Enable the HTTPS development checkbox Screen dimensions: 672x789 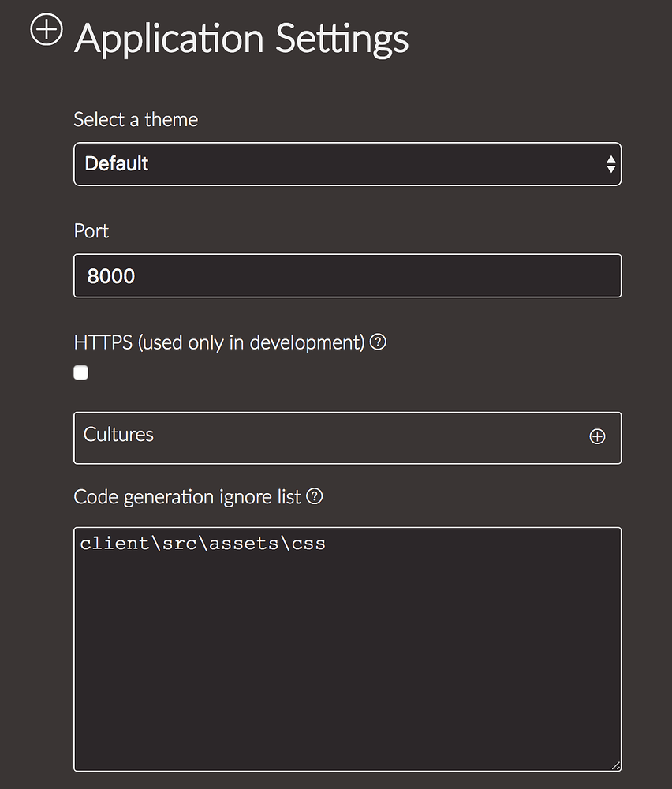coord(81,372)
